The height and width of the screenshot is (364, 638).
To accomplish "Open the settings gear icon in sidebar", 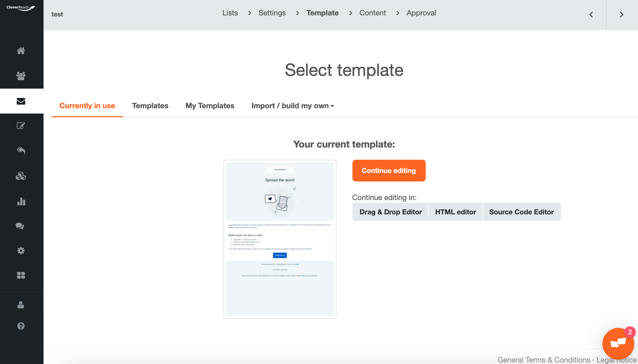I will point(21,251).
